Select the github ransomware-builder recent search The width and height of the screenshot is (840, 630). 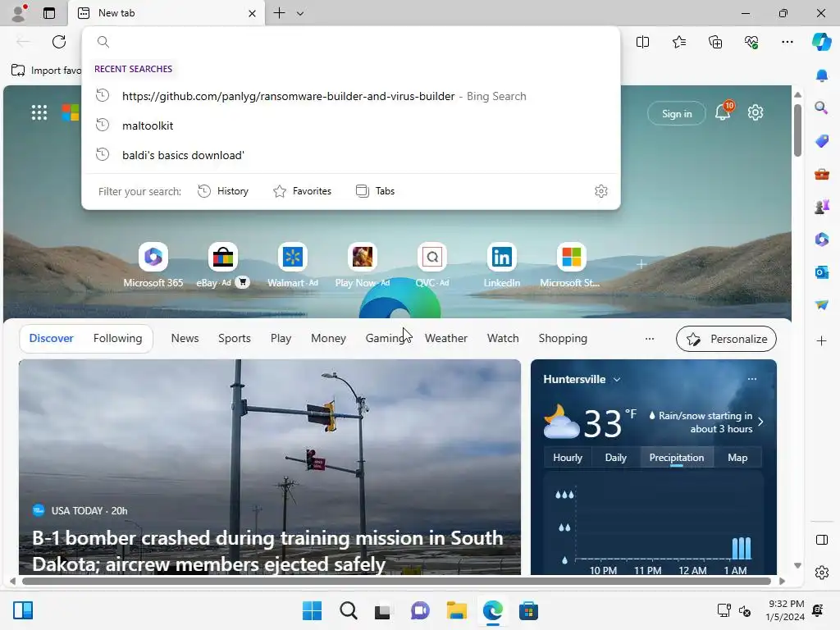pos(351,96)
